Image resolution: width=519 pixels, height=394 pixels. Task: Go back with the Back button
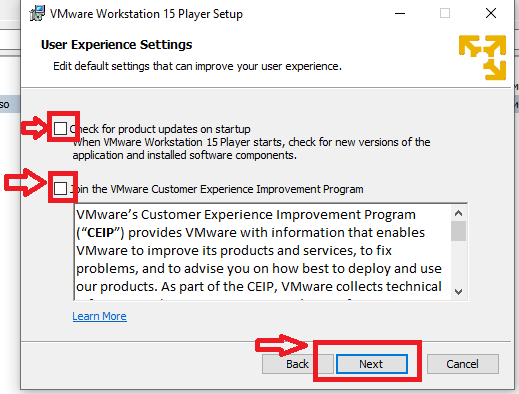pos(297,364)
